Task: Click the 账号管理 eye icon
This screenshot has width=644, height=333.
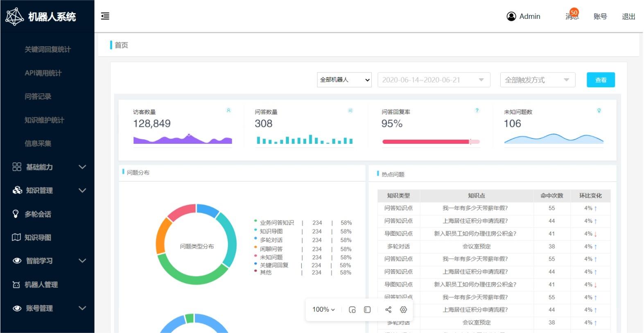Action: pyautogui.click(x=17, y=308)
